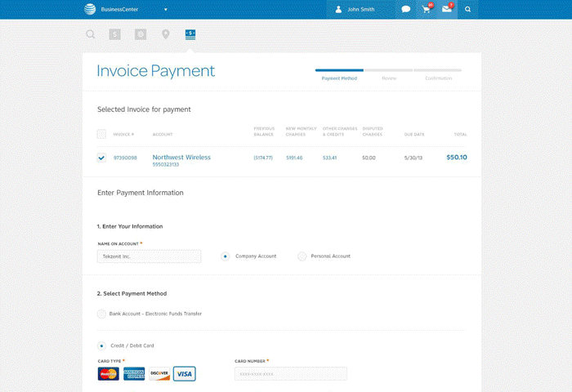Select the Discover card logo
This screenshot has height=392, width=572.
click(x=159, y=374)
